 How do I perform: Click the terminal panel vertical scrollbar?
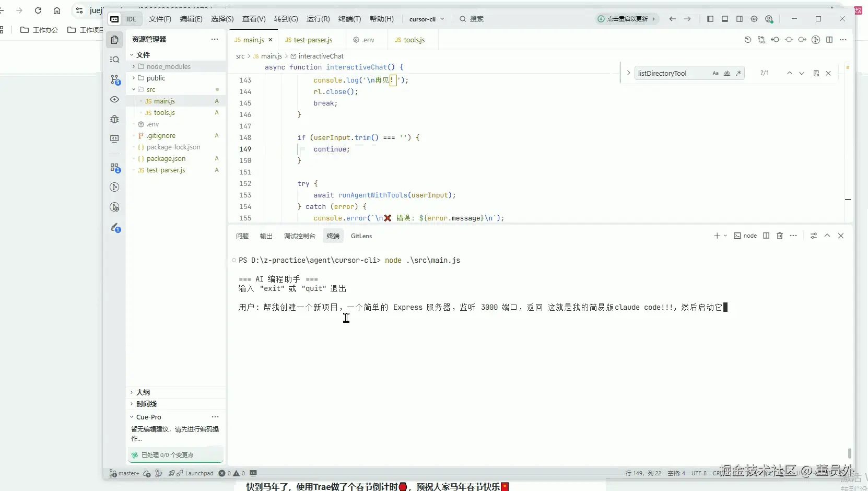849,452
